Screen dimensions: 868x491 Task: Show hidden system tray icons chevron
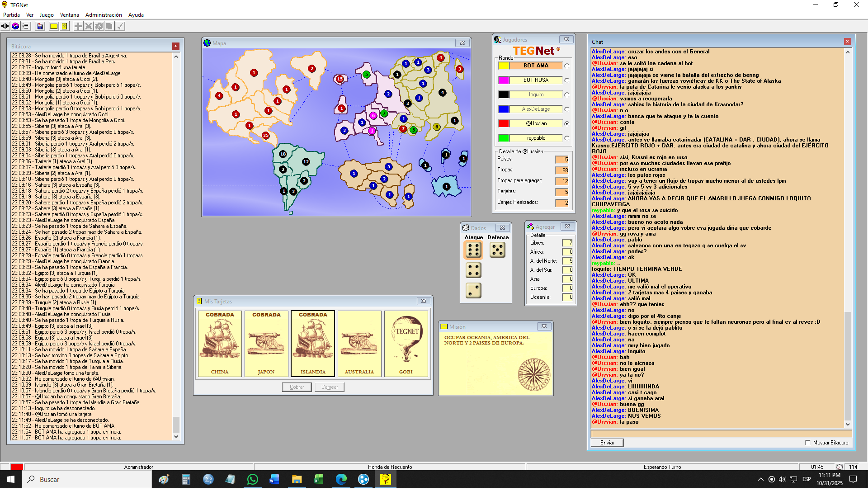click(x=760, y=480)
